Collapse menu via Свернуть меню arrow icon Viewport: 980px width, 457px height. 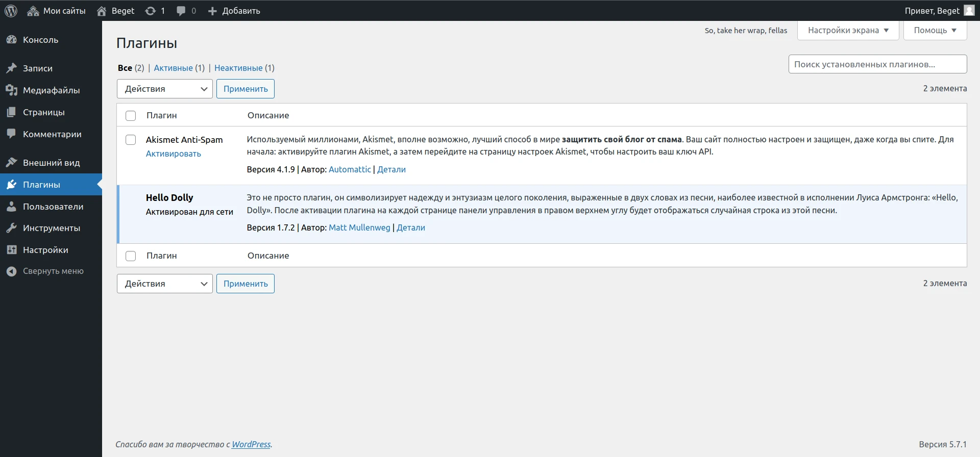[x=11, y=271]
